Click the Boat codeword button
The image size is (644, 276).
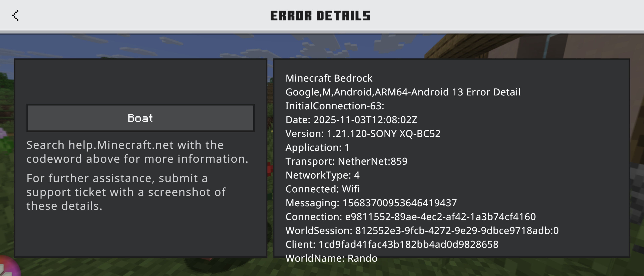pos(141,118)
